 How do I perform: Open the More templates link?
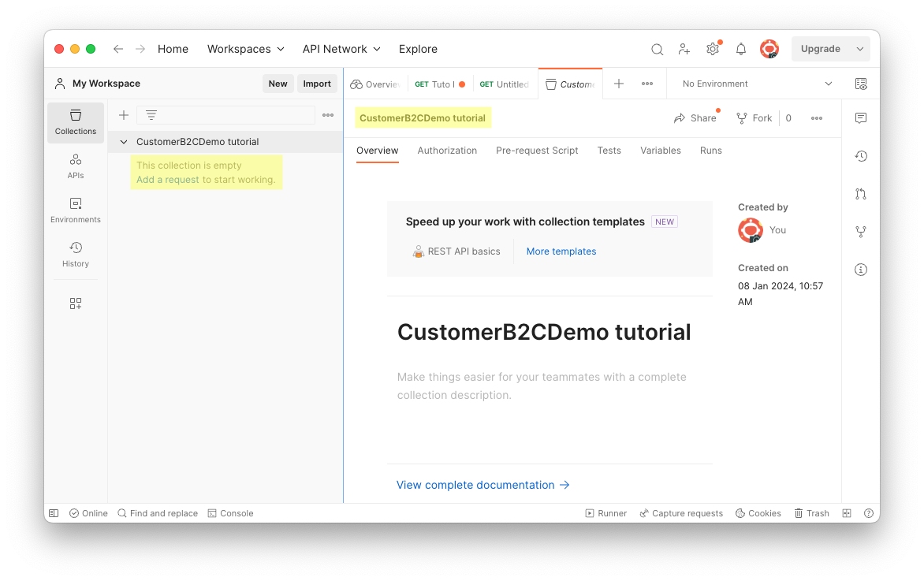coord(561,251)
